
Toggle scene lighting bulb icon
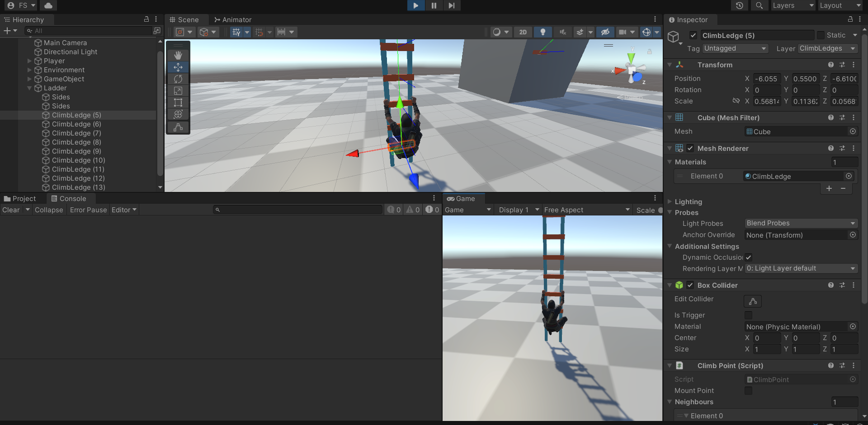tap(542, 32)
